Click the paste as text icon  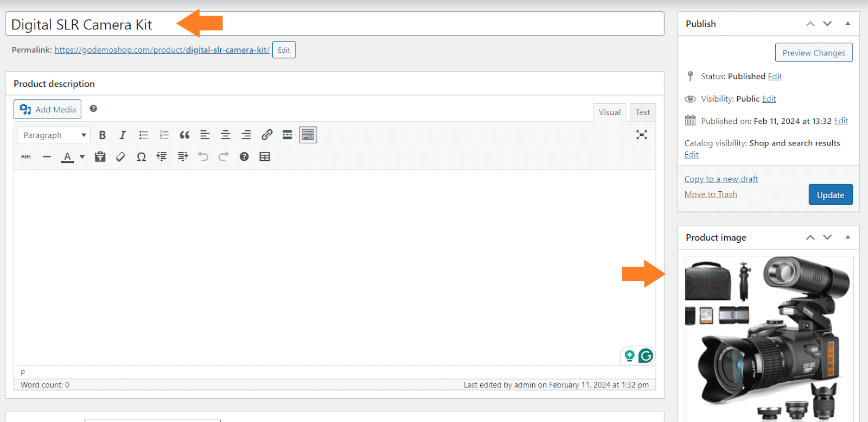pyautogui.click(x=100, y=156)
